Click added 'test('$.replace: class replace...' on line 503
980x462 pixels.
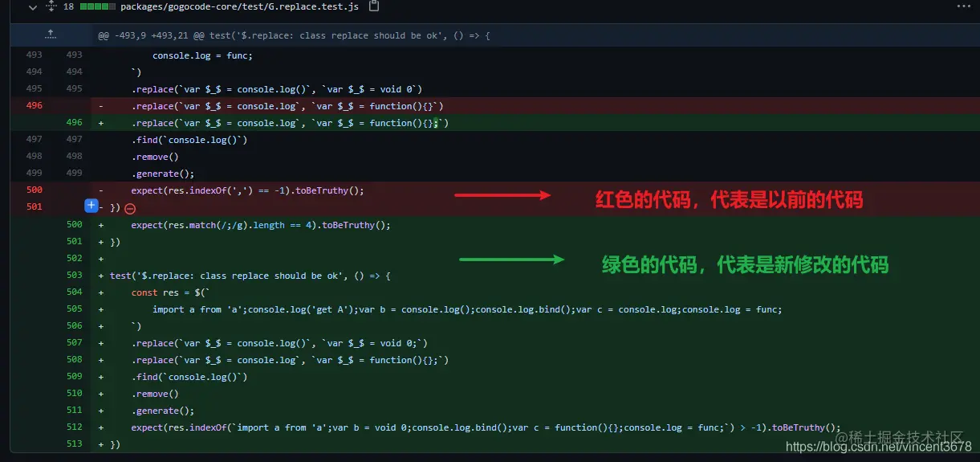point(250,276)
